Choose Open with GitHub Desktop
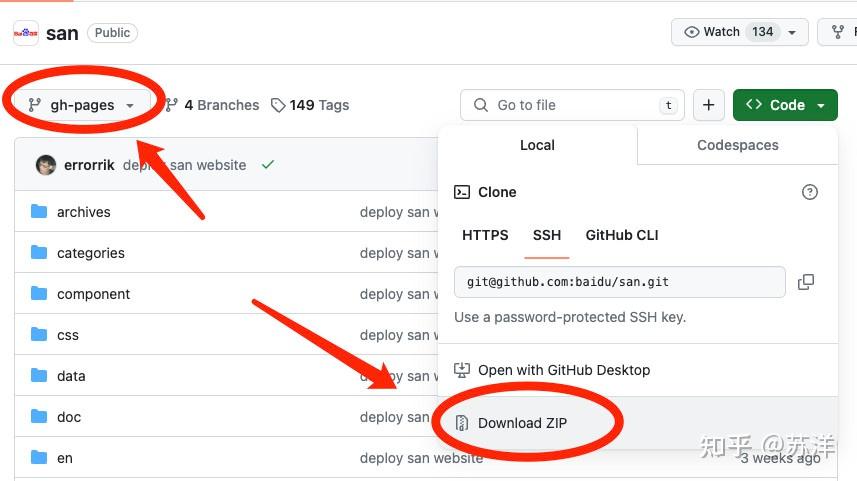Image resolution: width=857 pixels, height=481 pixels. pos(638,370)
